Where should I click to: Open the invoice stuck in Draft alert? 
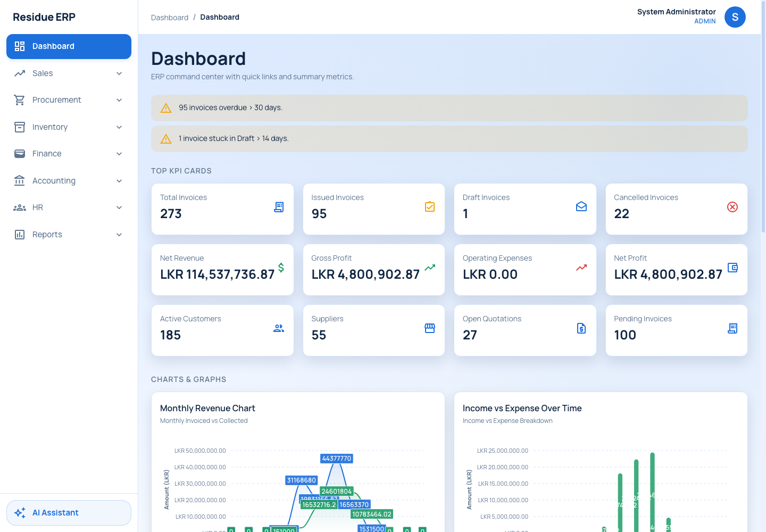pos(449,139)
